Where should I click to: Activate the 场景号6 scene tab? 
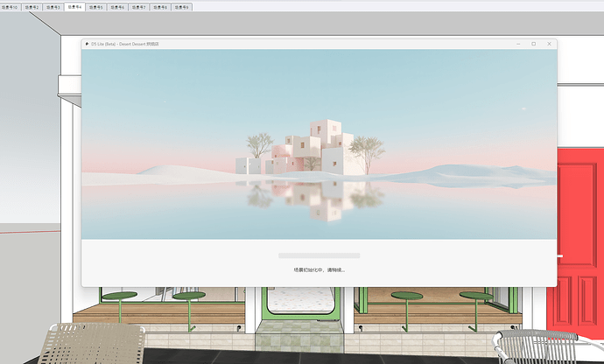(117, 6)
